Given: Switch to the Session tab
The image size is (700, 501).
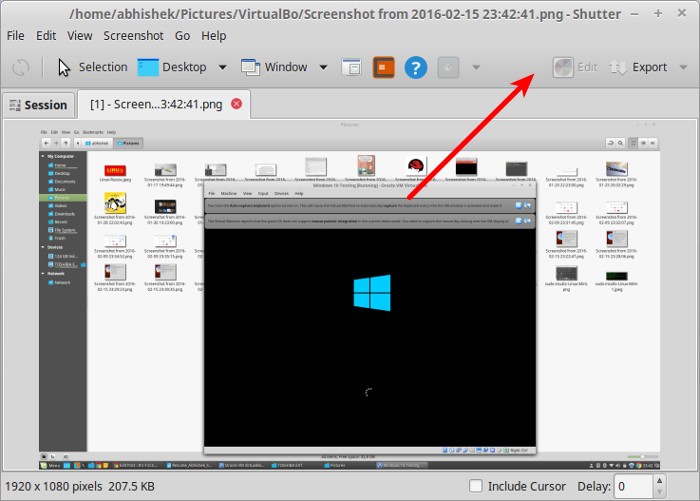Looking at the screenshot, I should (x=38, y=105).
